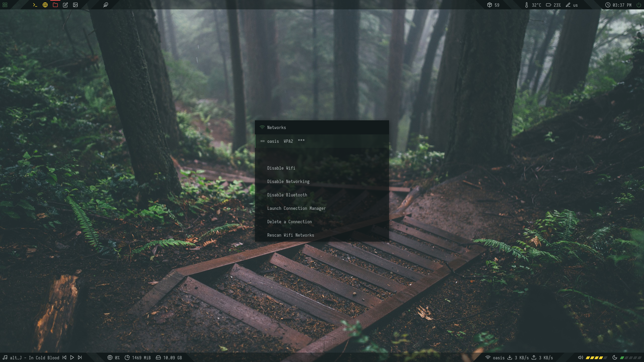Open the red file manager folder icon
This screenshot has width=644, height=362.
point(55,5)
